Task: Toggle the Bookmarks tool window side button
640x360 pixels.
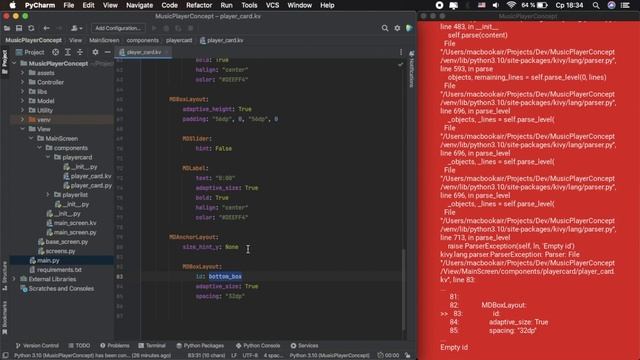Action: pyautogui.click(x=4, y=318)
